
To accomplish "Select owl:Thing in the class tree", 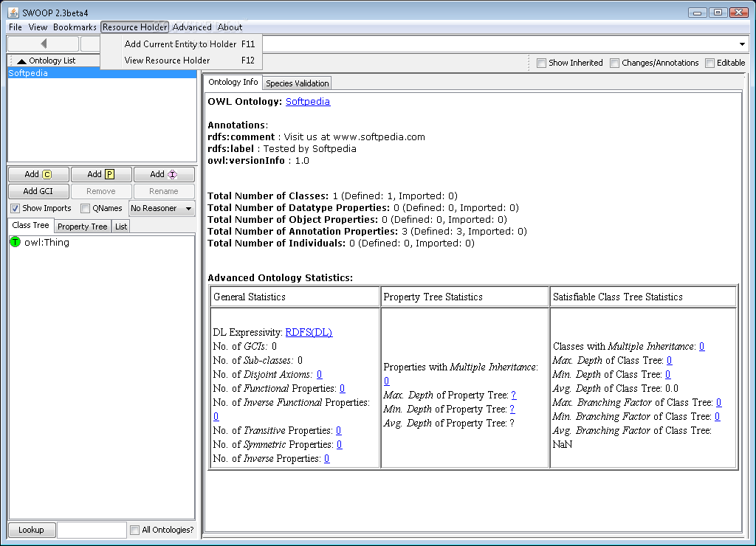I will pos(47,243).
